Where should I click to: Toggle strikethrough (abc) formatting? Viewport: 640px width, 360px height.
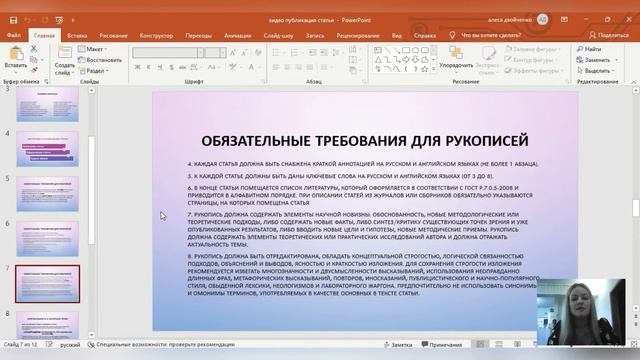coord(182,67)
